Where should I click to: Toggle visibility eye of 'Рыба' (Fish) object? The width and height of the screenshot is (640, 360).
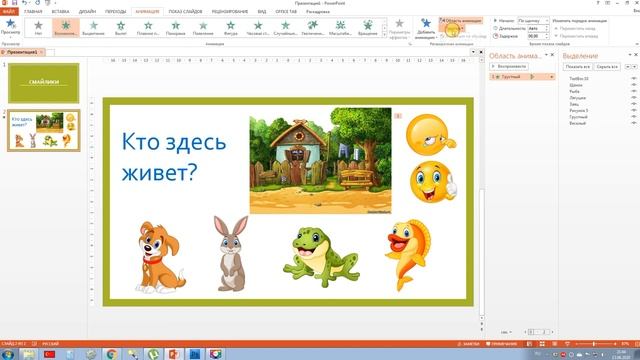pyautogui.click(x=634, y=91)
